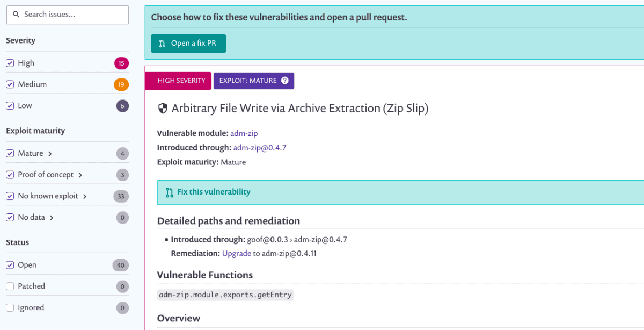Open the adm-zip vulnerable module link

244,133
